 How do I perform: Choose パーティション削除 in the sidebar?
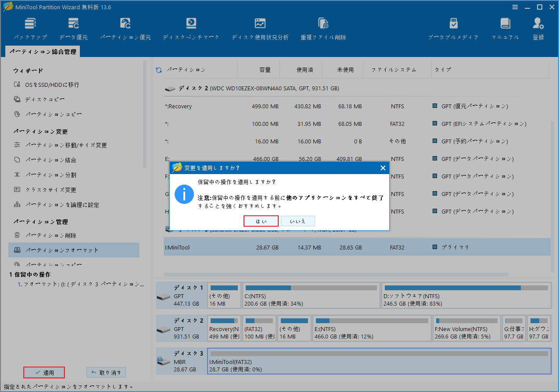coord(50,235)
